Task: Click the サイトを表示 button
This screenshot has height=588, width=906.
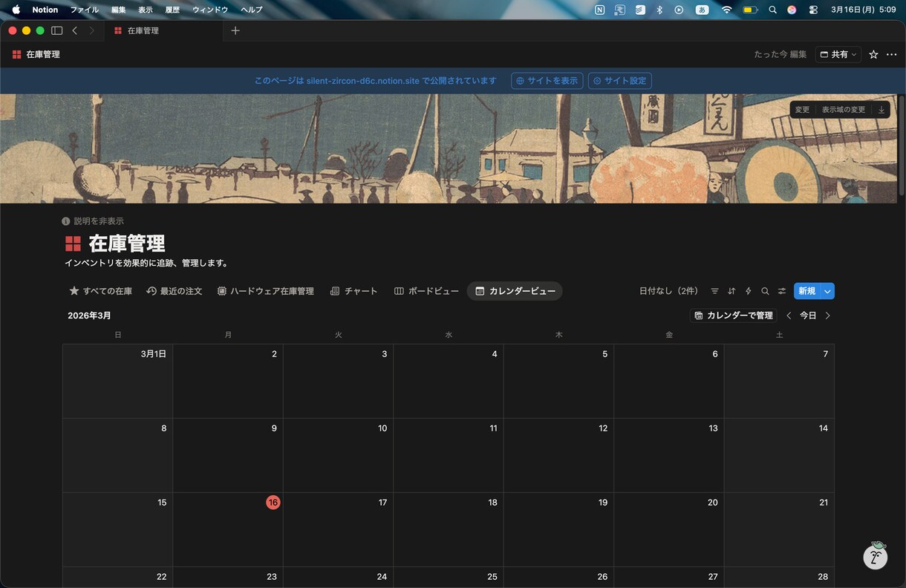Action: 547,81
